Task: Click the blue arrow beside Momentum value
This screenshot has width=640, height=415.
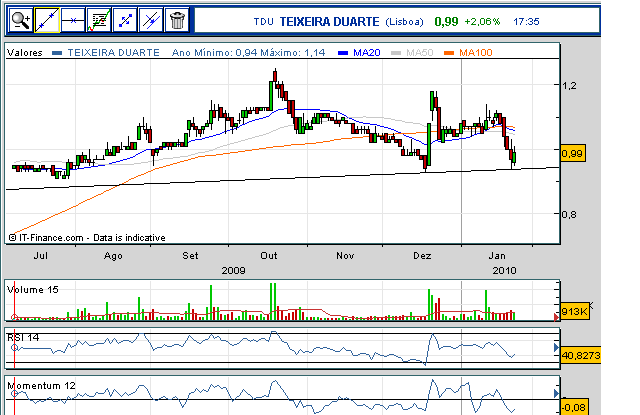Action: tap(556, 393)
